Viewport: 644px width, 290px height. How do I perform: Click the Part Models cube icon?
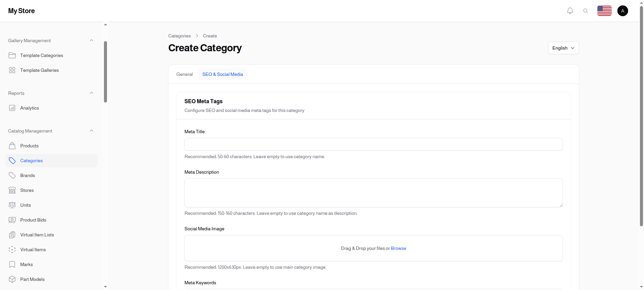[12, 279]
